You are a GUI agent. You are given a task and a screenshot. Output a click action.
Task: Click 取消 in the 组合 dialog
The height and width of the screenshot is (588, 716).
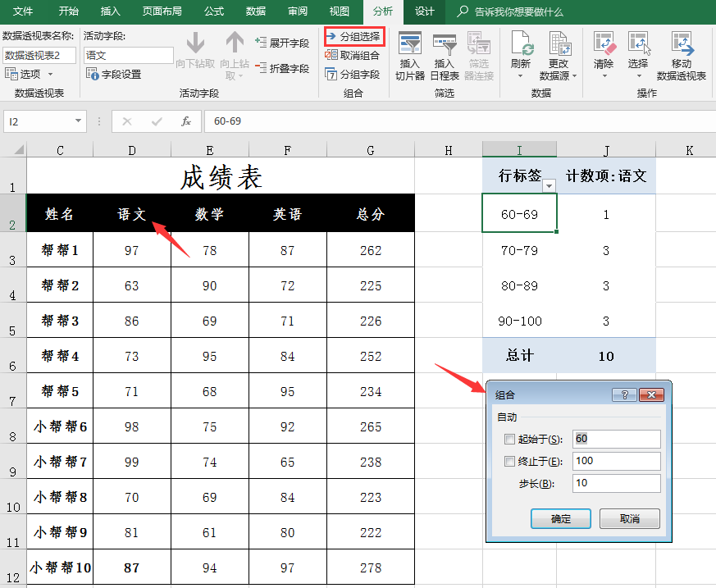tap(630, 518)
